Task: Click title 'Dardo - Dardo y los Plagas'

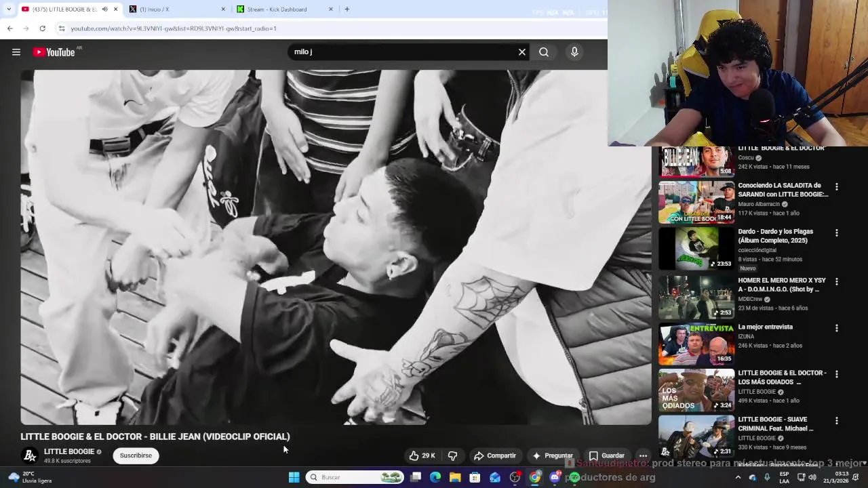Action: pyautogui.click(x=775, y=236)
